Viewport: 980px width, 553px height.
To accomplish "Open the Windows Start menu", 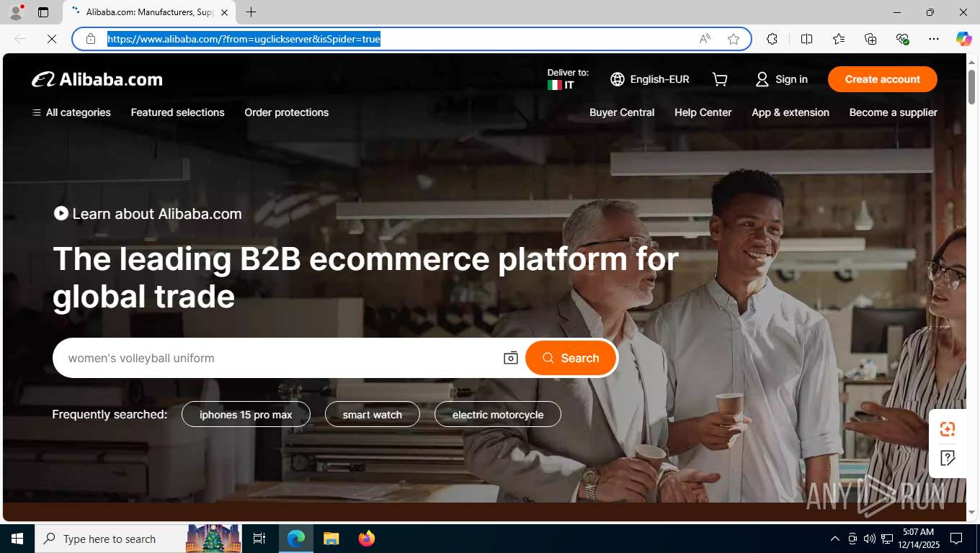I will click(17, 539).
